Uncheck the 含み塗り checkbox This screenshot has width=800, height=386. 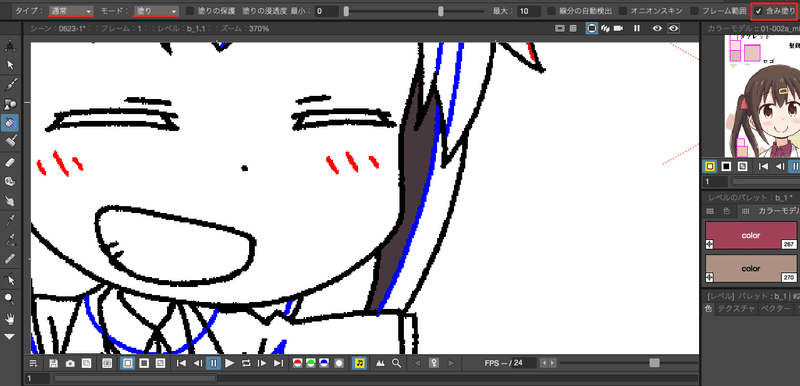pos(759,11)
